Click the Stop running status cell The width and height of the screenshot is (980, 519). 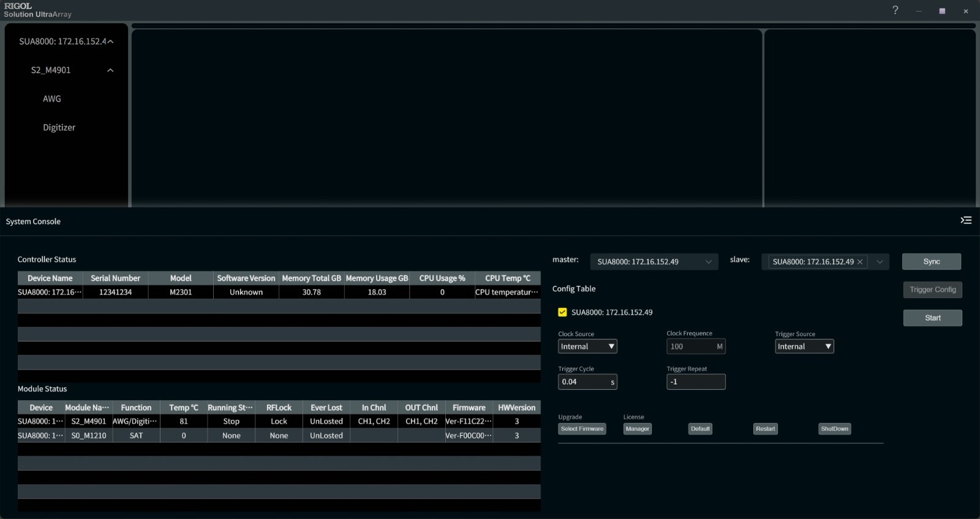point(231,422)
